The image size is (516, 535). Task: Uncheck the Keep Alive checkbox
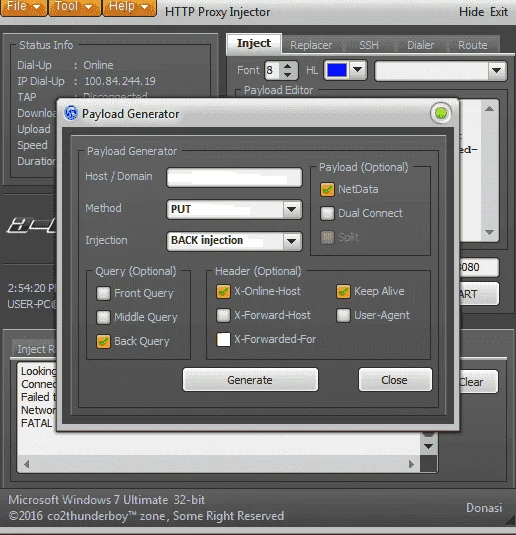pos(343,292)
